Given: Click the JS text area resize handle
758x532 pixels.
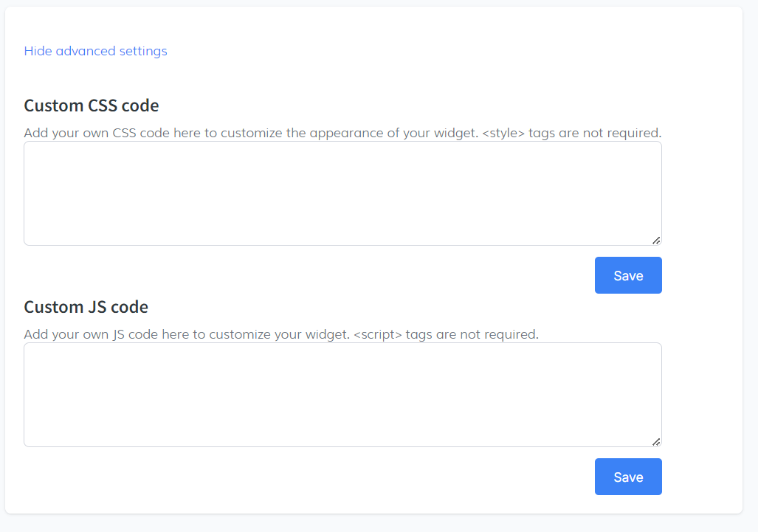Looking at the screenshot, I should (x=656, y=441).
